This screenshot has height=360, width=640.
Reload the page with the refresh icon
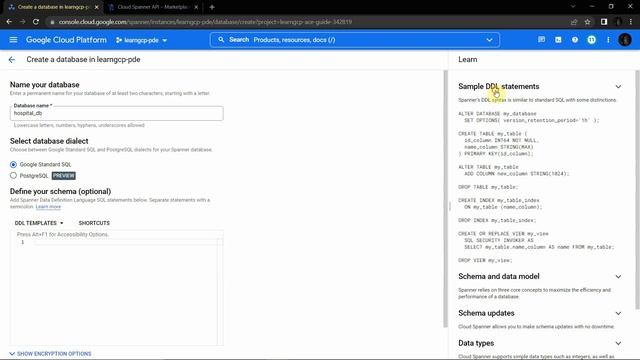[36, 22]
